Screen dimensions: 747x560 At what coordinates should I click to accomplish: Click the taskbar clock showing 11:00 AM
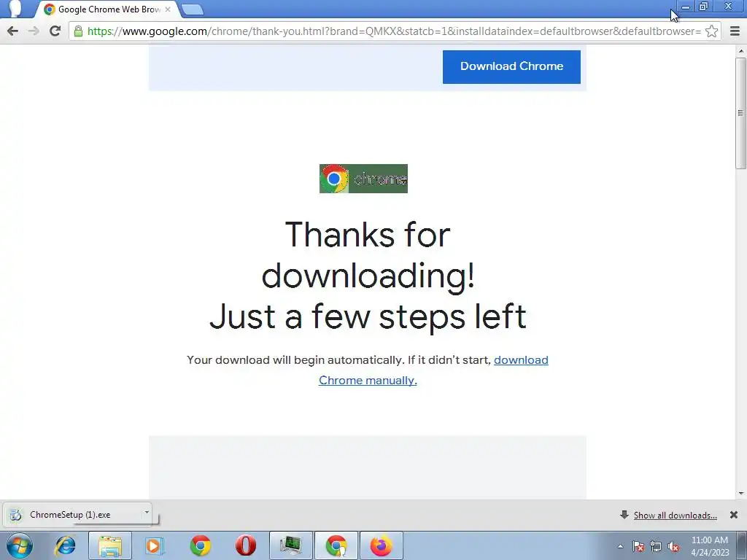coord(710,546)
